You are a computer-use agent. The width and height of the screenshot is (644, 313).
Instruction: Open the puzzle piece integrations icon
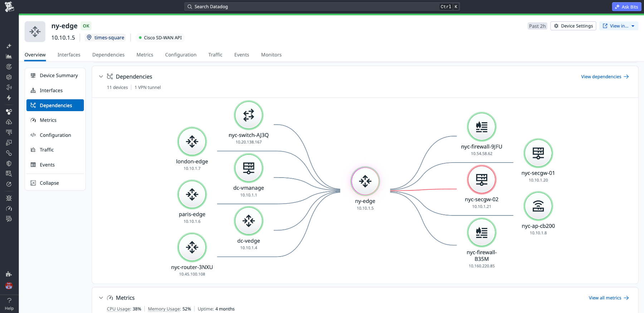[x=9, y=274]
